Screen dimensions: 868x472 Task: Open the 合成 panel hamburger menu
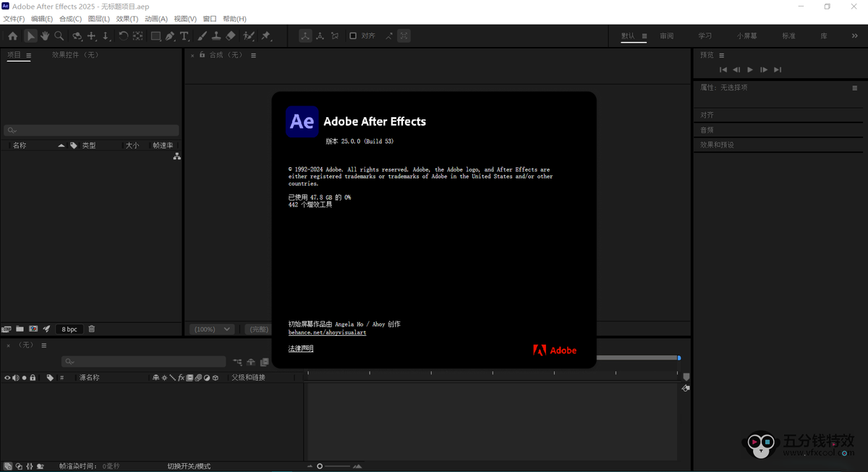click(253, 55)
